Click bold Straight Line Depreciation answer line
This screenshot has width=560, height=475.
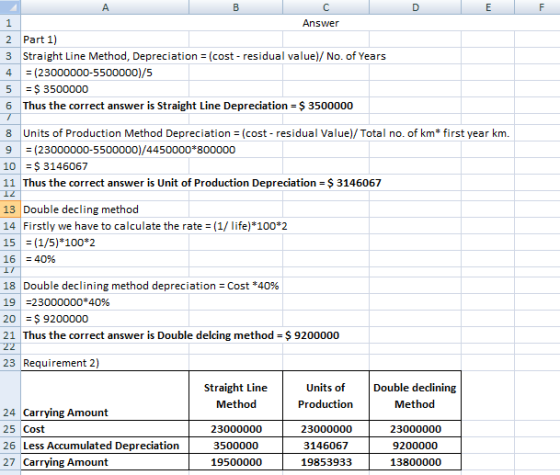coord(188,106)
